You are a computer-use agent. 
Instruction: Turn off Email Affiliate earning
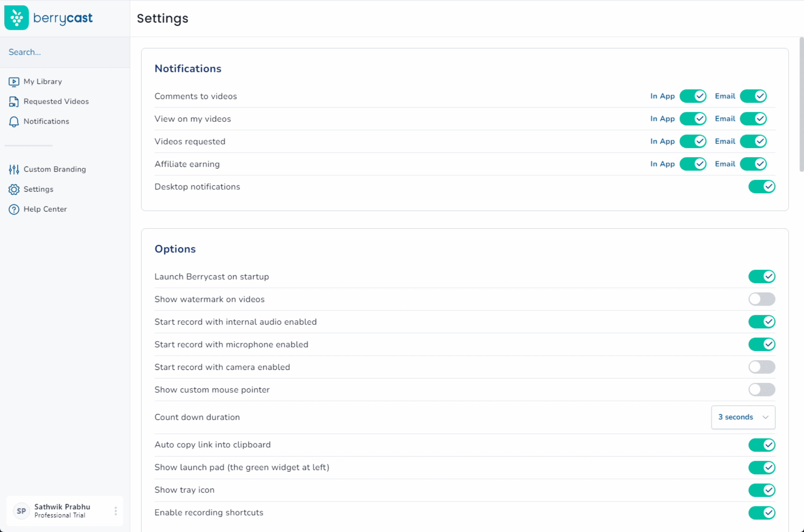(753, 164)
